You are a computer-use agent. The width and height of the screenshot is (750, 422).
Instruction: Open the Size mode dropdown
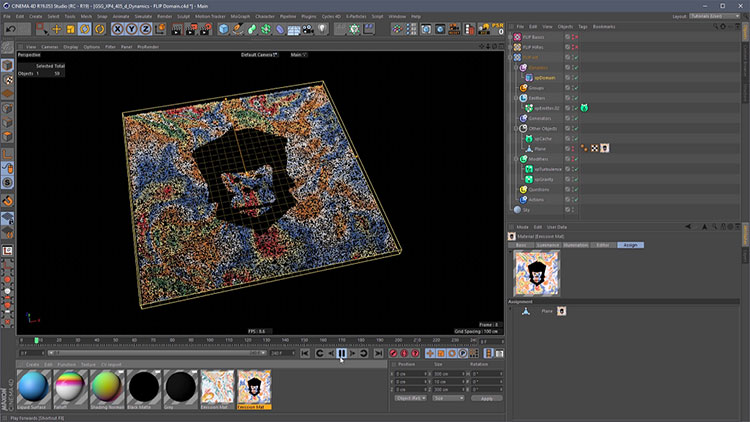coord(448,398)
